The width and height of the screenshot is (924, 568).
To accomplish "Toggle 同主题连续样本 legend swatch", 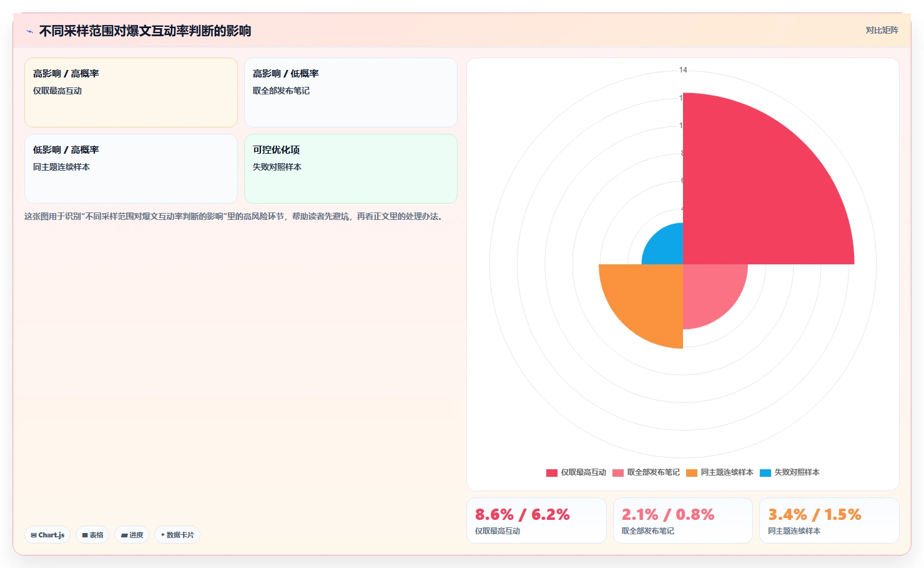I will click(x=692, y=472).
